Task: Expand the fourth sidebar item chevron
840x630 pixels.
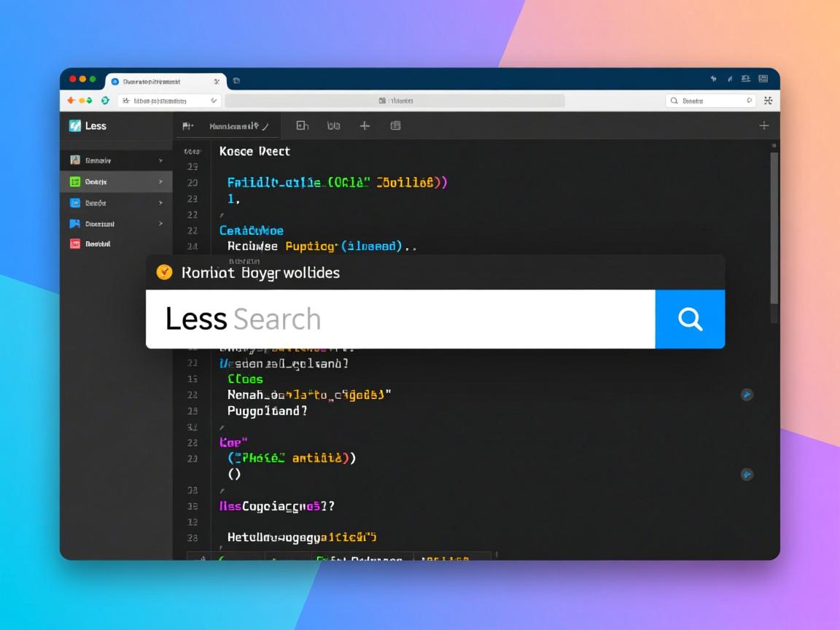Action: pos(160,224)
